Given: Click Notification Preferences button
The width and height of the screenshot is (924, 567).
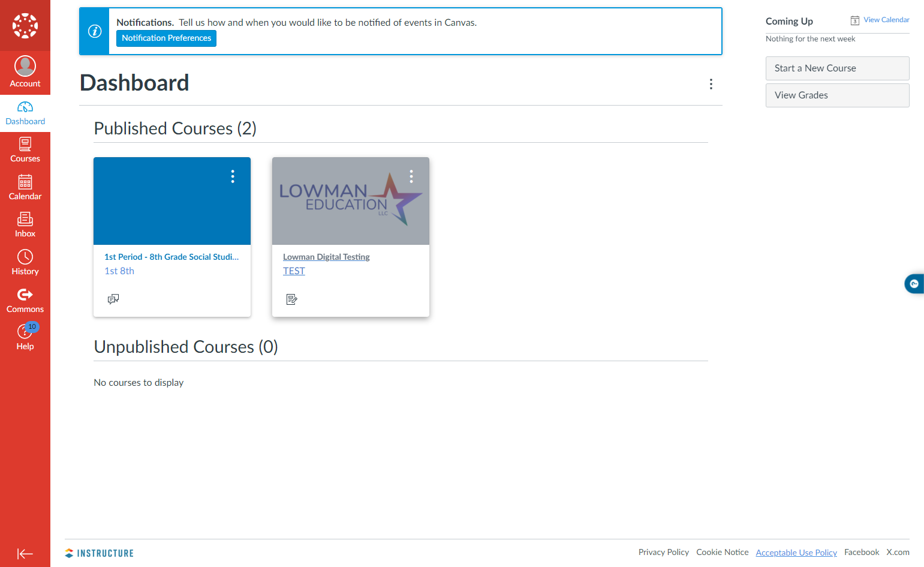Looking at the screenshot, I should coord(166,38).
